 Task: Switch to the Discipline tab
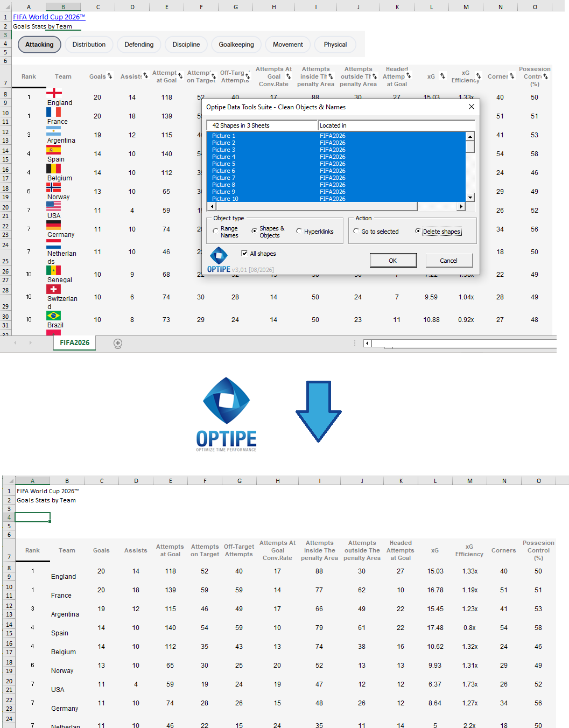[186, 45]
